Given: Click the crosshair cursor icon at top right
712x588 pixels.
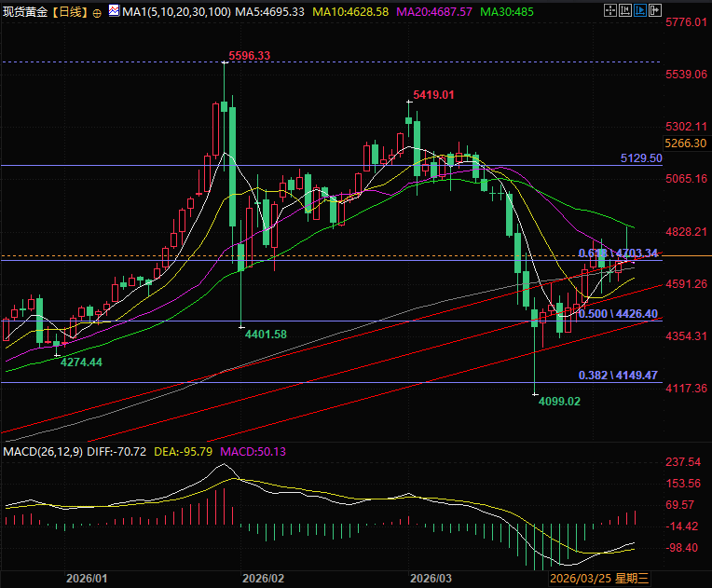Looking at the screenshot, I should (x=610, y=10).
